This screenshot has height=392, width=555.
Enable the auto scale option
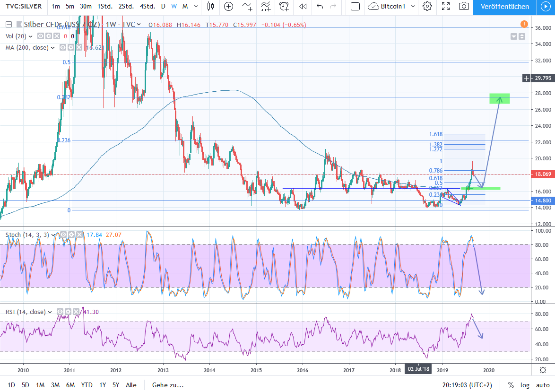[x=543, y=385]
